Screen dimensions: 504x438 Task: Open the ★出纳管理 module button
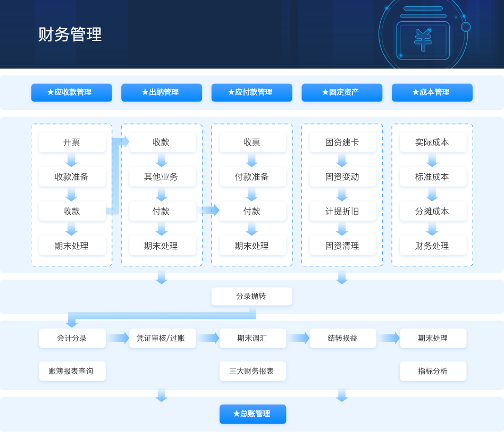(x=162, y=92)
